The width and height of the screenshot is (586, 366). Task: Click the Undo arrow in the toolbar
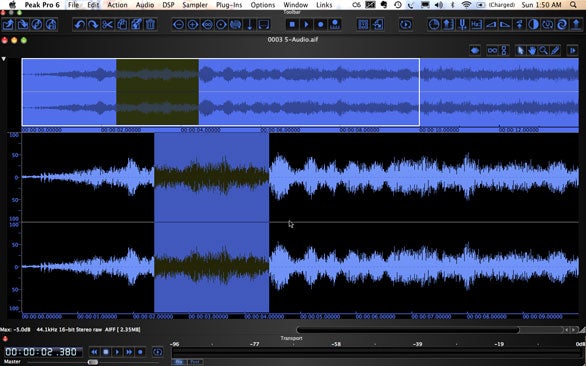pos(79,25)
